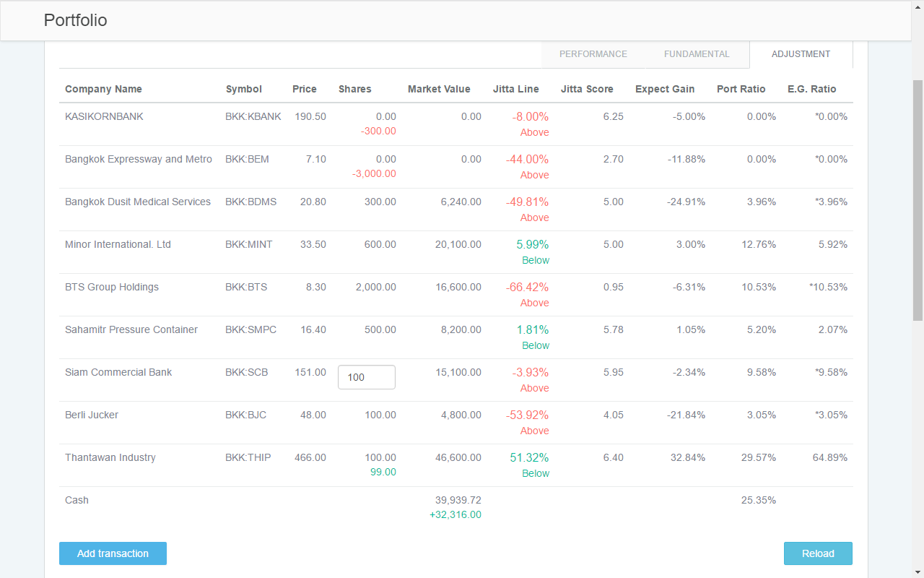The image size is (924, 578).
Task: Open the Fundamental tab
Action: click(697, 54)
